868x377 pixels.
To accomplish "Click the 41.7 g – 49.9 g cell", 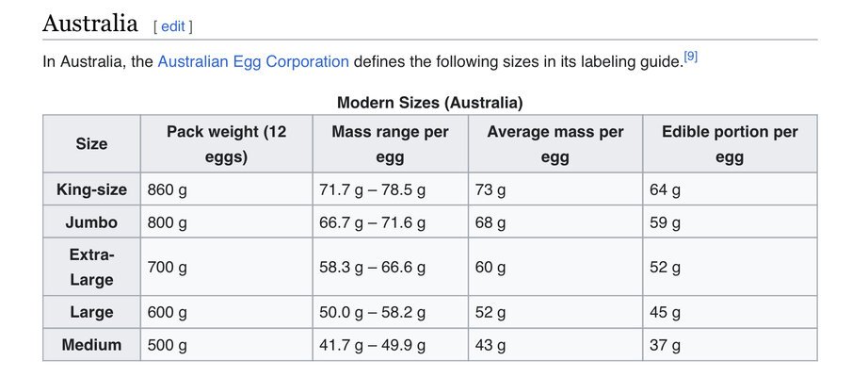I will pos(373,345).
